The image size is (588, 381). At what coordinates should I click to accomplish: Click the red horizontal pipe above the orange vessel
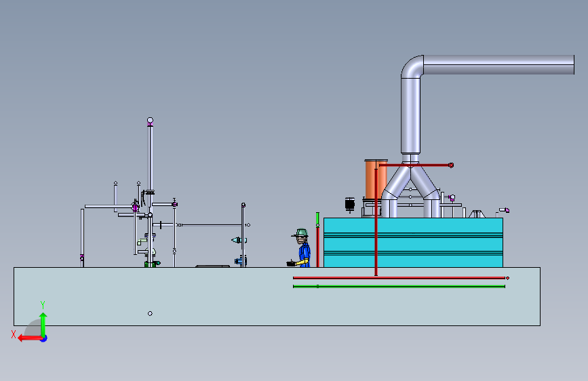tap(414, 165)
